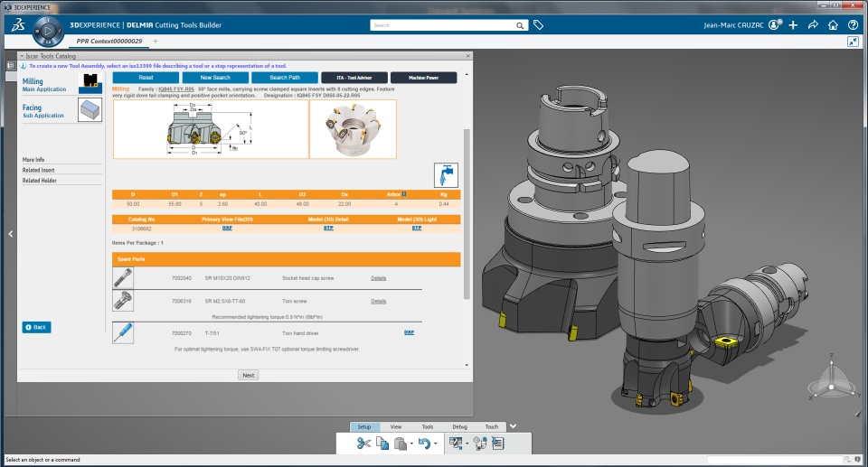
Task: Click the share arrow icon
Action: point(813,25)
